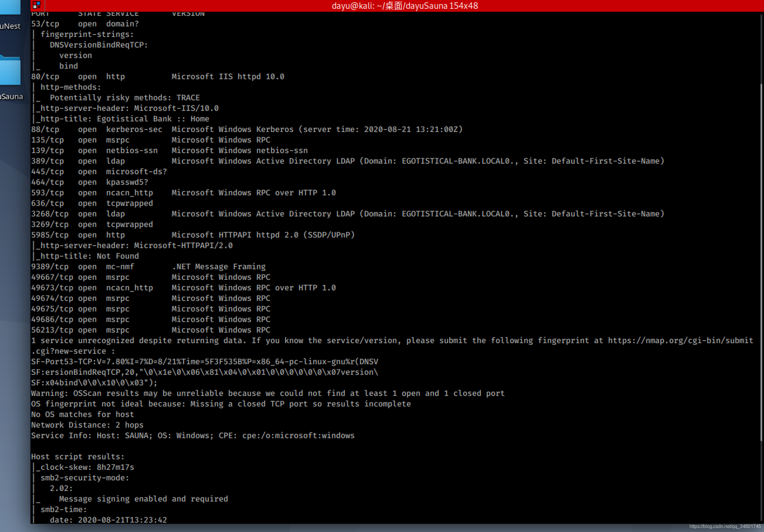Click the Network Distance: 2 hops line
This screenshot has width=764, height=532.
(87, 425)
